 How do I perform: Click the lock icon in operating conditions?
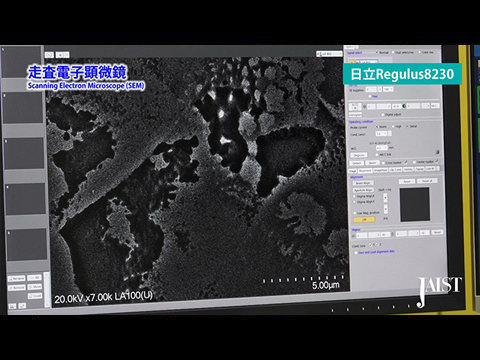tap(438, 152)
